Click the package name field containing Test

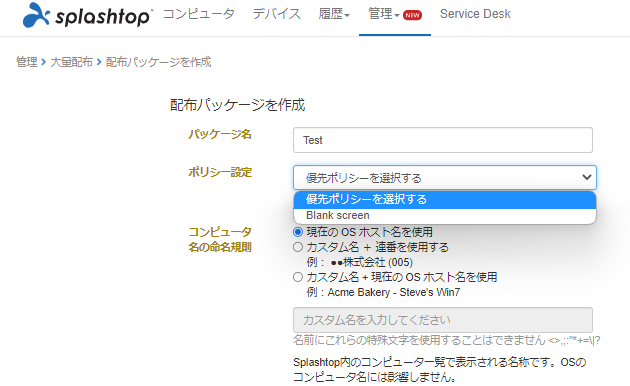(443, 140)
